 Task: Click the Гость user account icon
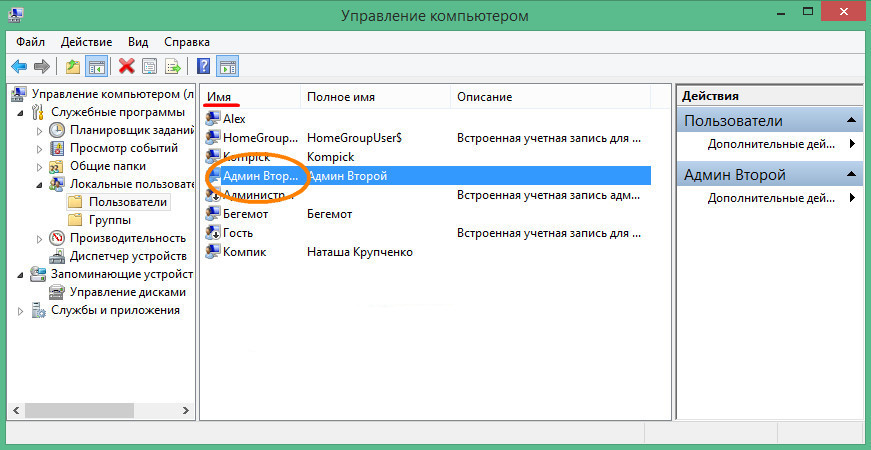click(213, 233)
